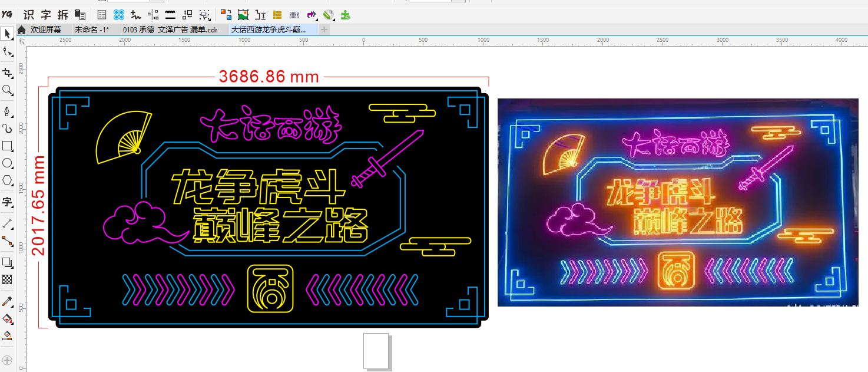868x372 pixels.
Task: Select the Smart Fill tool
Action: point(7,335)
